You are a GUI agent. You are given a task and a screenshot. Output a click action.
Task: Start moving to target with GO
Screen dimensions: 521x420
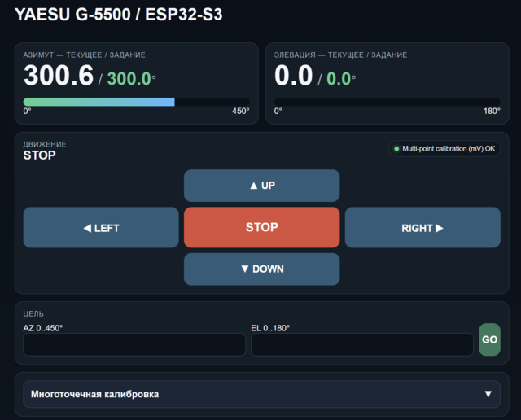(x=489, y=339)
